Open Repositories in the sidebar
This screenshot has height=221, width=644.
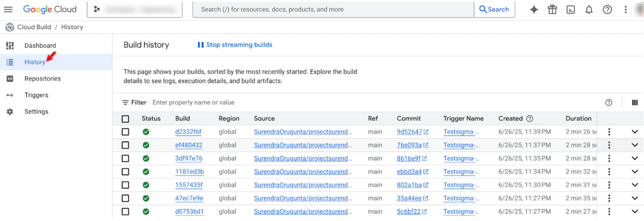[56, 78]
